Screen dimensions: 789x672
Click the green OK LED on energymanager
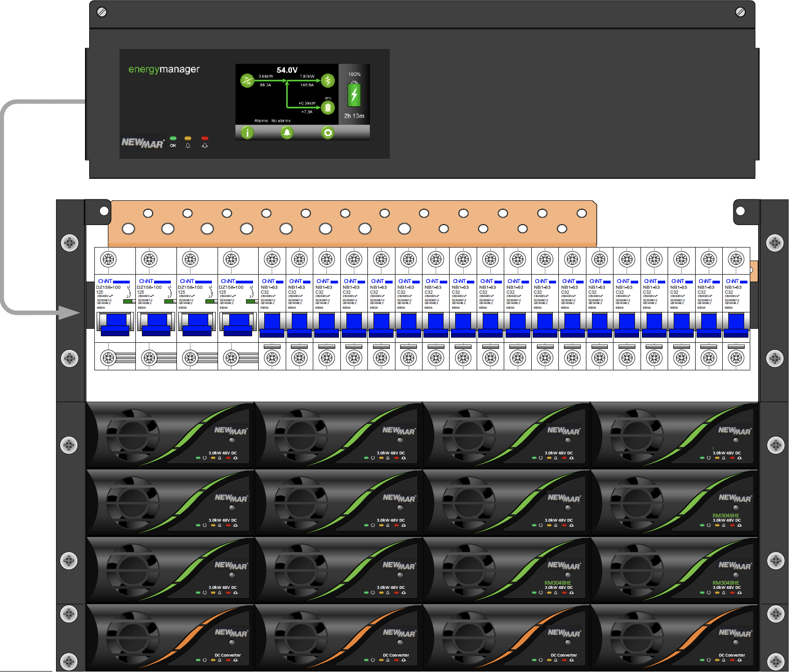pos(173,138)
